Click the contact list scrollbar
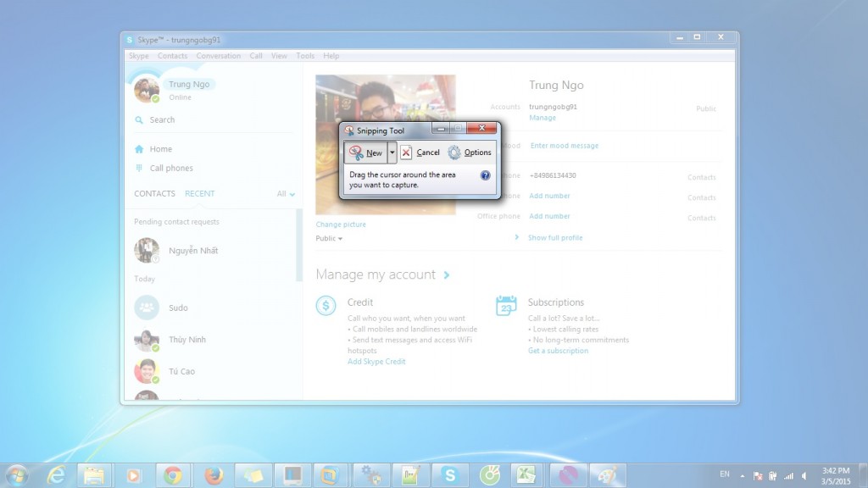The height and width of the screenshot is (488, 868). 299,245
